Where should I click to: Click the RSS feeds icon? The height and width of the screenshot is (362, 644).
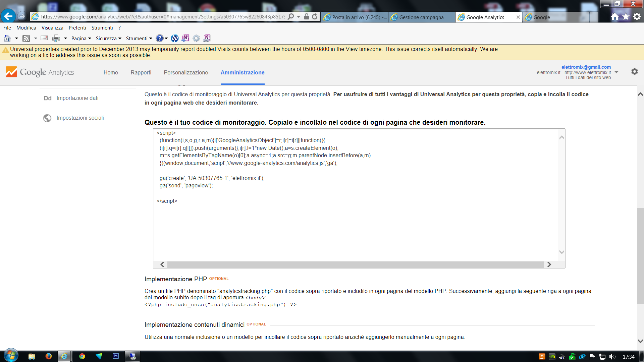26,39
